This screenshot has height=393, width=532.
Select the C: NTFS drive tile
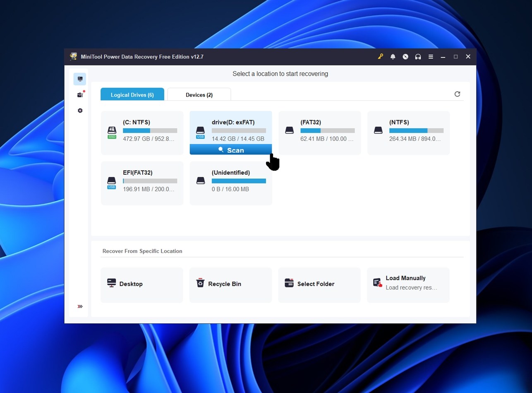point(142,133)
